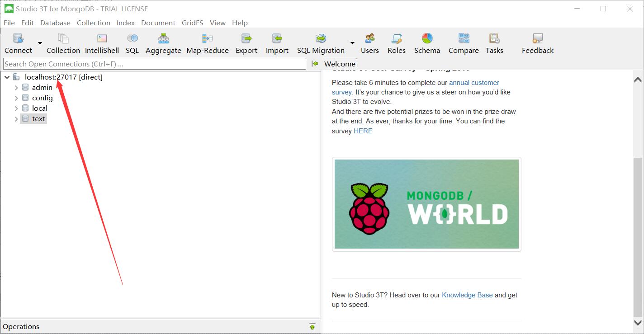Collapse the localhost:27017 connection node

(7, 77)
